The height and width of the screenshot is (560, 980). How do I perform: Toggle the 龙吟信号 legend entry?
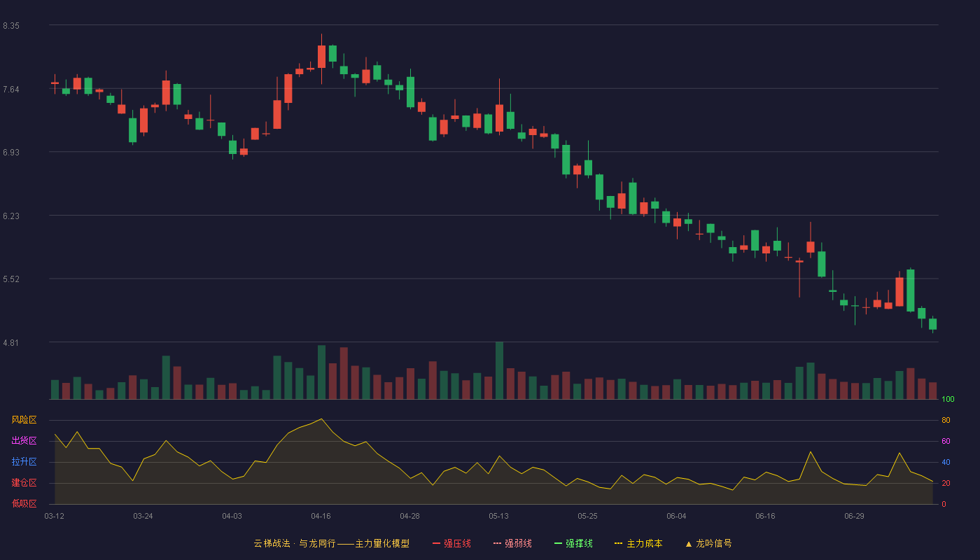[708, 543]
